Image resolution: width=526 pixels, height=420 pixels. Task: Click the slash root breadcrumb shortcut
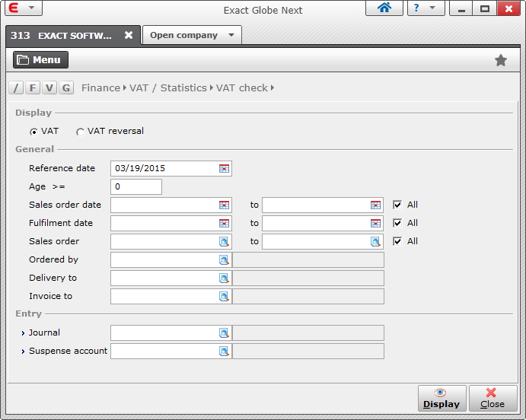(16, 87)
